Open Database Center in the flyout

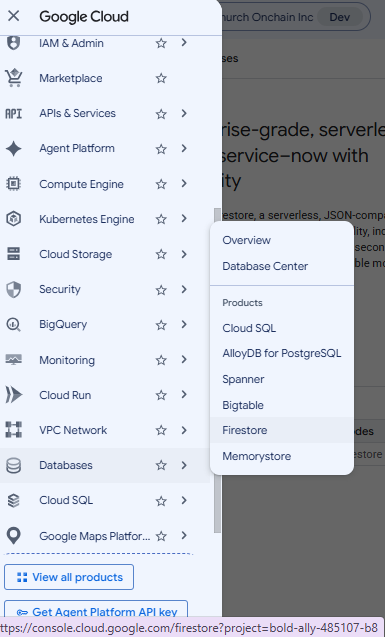pyautogui.click(x=282, y=266)
